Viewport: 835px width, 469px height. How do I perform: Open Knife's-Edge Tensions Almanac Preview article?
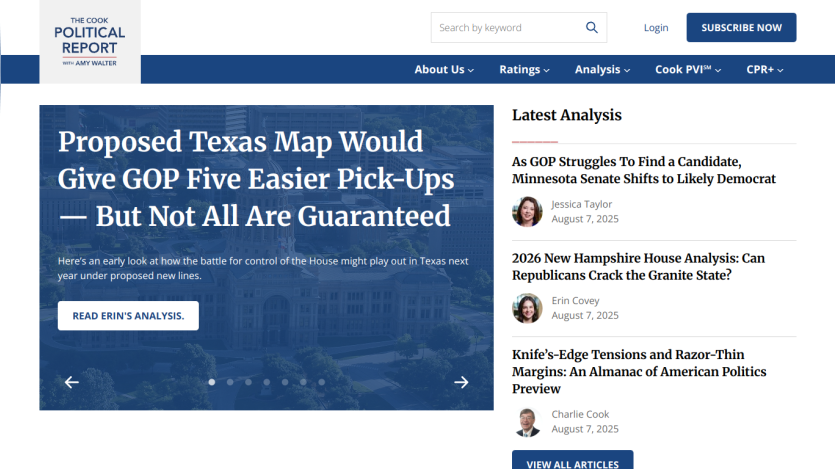(x=639, y=372)
